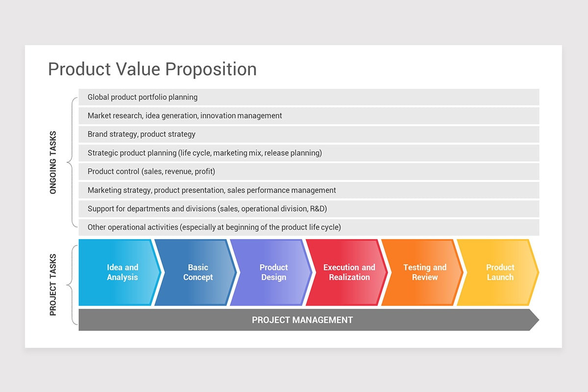This screenshot has width=588, height=392.
Task: Select the Product Value Proposition title
Action: tap(152, 69)
